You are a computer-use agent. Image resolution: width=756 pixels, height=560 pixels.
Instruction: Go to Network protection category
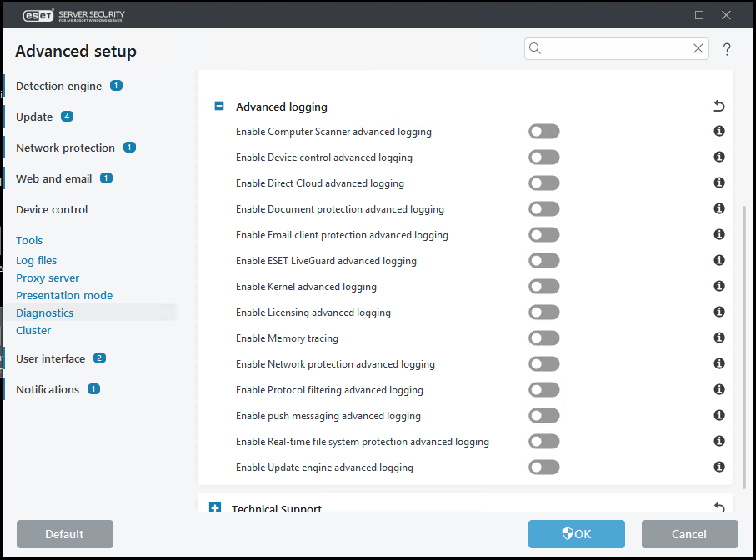[x=65, y=147]
